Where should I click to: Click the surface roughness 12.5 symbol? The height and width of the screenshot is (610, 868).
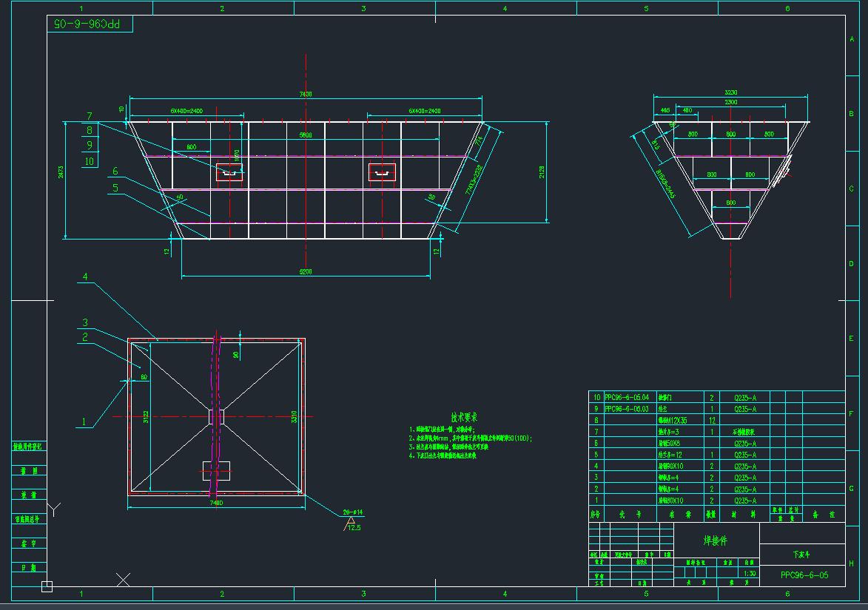click(353, 526)
